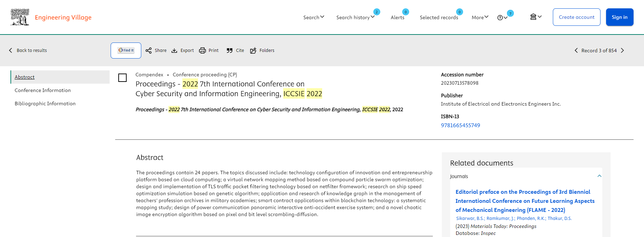Open author Thakur, D.S. link
644x237 pixels.
559,219
